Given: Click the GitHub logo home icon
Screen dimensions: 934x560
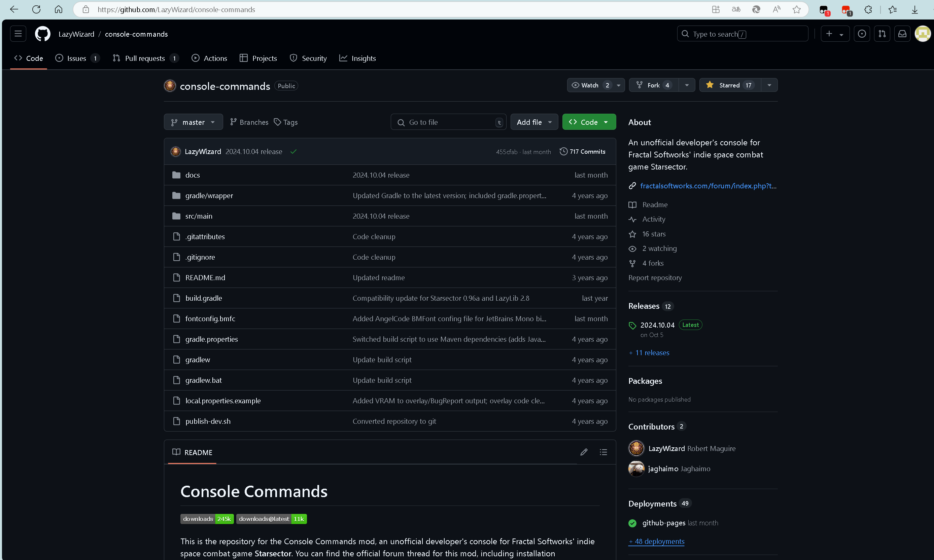Looking at the screenshot, I should [42, 34].
